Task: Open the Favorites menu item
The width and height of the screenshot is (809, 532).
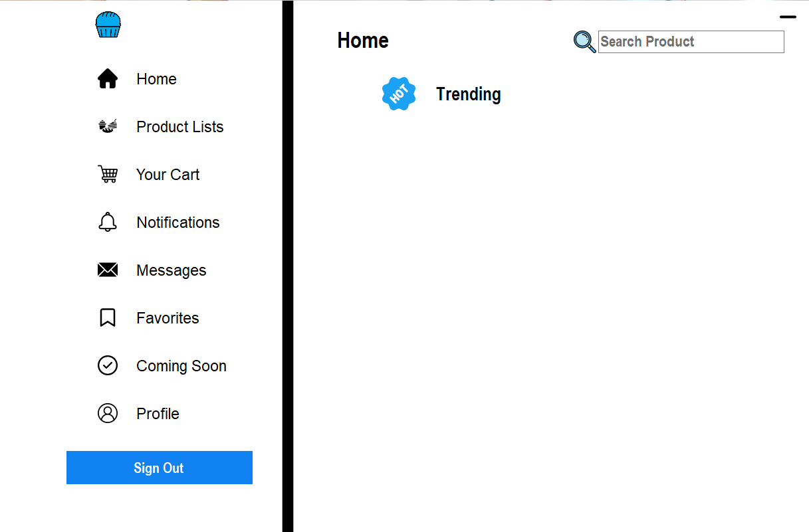Action: coord(168,318)
